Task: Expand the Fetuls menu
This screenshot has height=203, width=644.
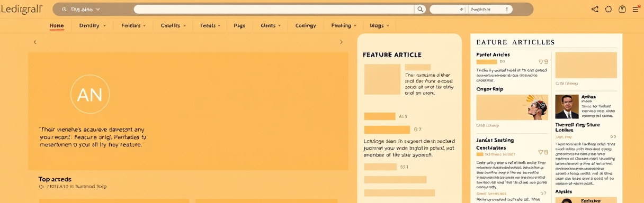Action: click(x=211, y=25)
